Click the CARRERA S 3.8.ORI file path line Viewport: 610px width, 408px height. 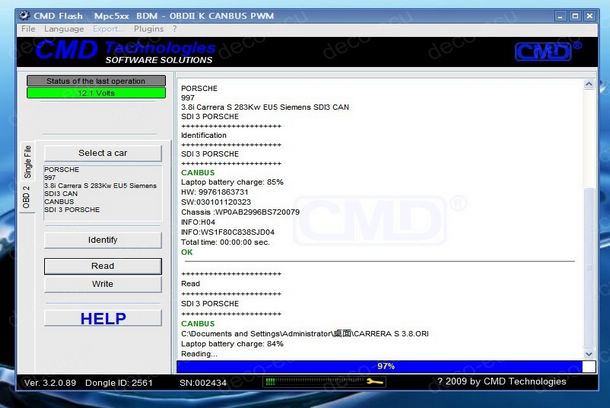[305, 334]
